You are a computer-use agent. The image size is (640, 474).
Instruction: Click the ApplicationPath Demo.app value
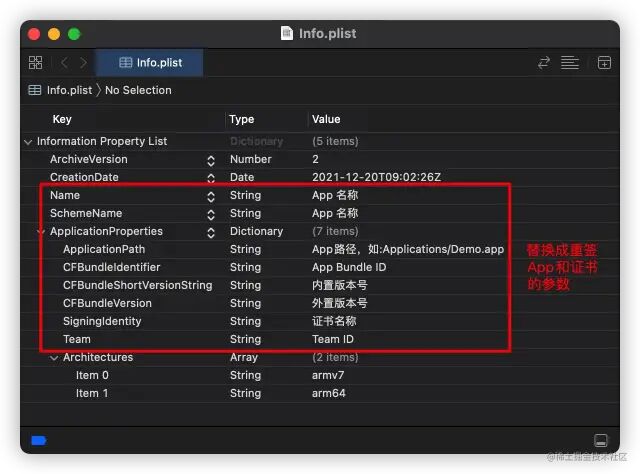click(x=408, y=249)
